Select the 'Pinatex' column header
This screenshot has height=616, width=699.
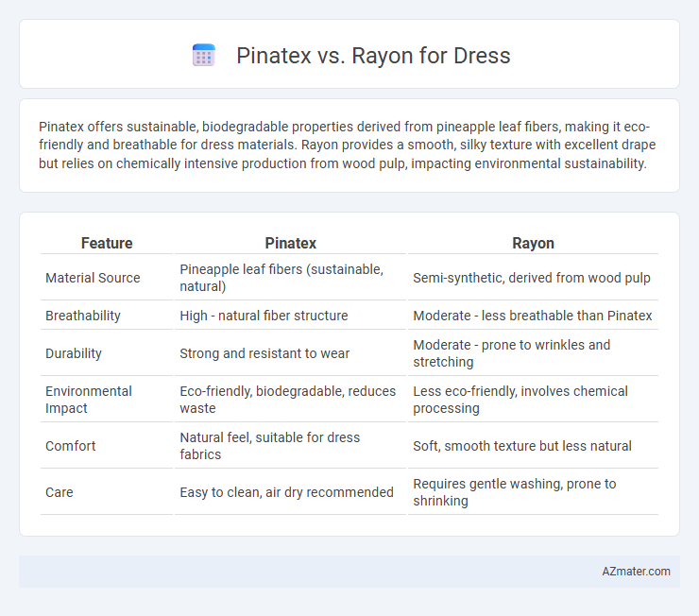click(x=291, y=243)
